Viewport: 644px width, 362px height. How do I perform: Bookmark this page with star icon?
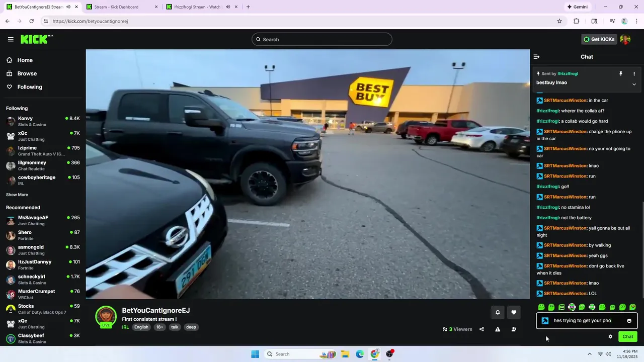coord(559,21)
